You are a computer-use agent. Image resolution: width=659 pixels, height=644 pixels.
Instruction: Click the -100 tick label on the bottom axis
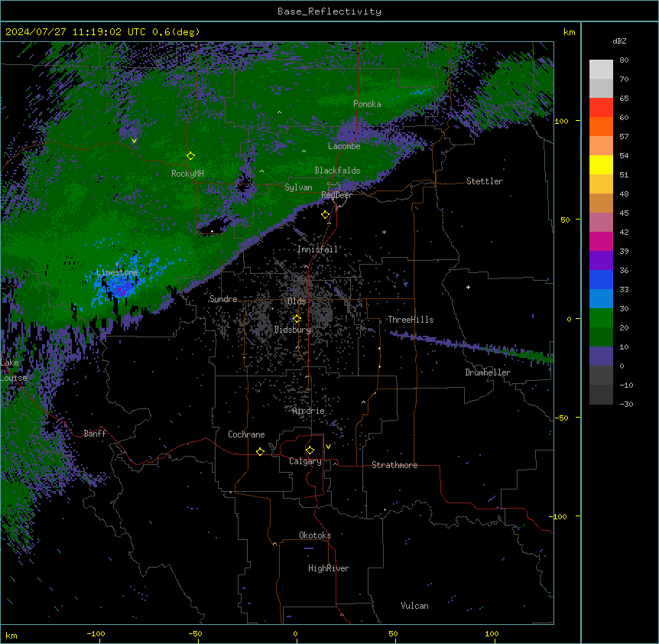[x=96, y=633]
